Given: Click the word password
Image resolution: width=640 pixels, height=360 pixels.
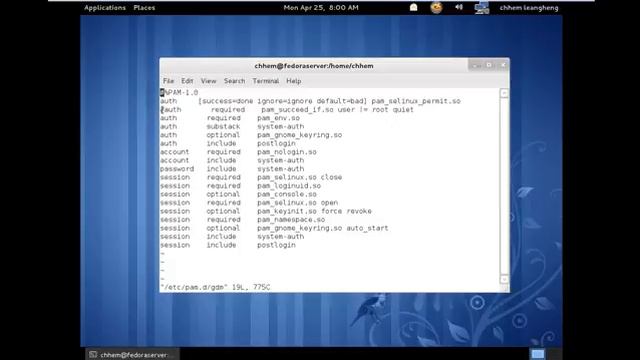Looking at the screenshot, I should pos(177,169).
